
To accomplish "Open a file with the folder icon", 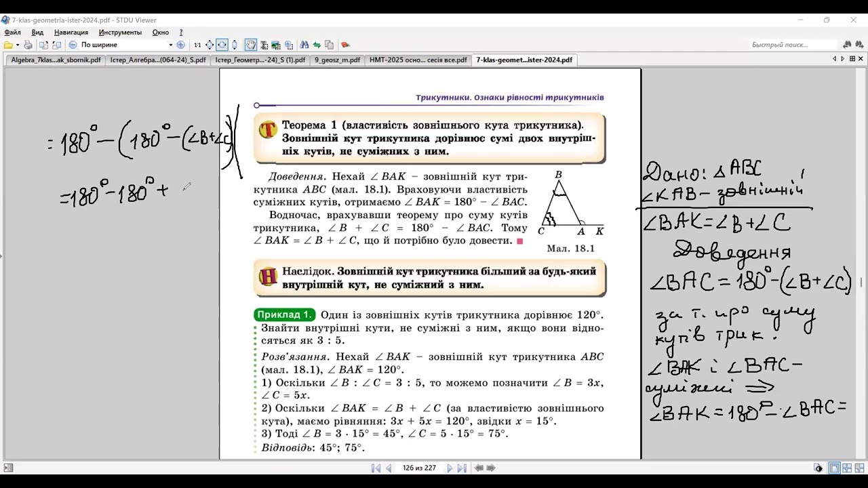I will pos(8,45).
